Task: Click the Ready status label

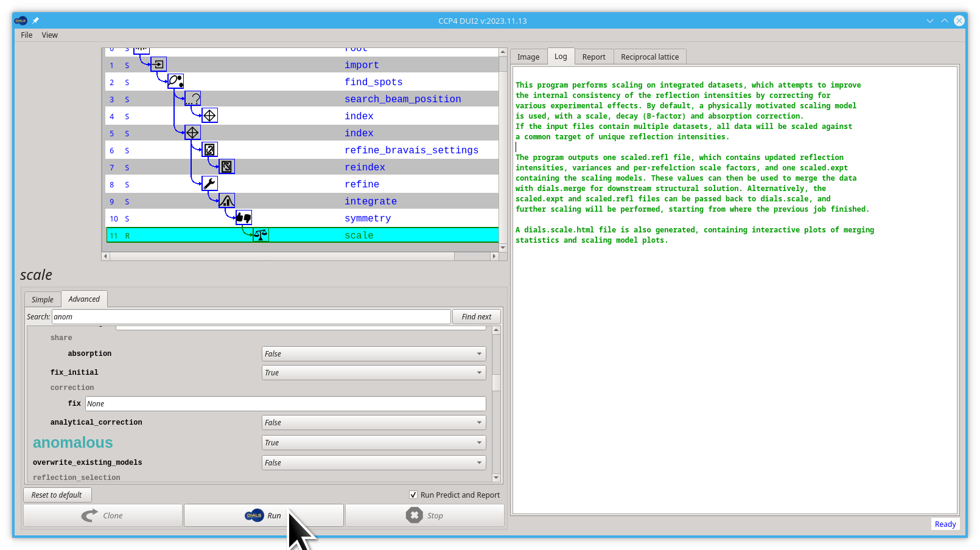Action: coord(945,524)
